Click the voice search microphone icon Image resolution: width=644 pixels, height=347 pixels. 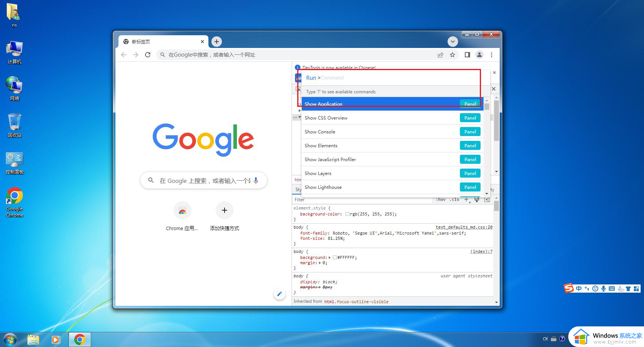pyautogui.click(x=256, y=180)
